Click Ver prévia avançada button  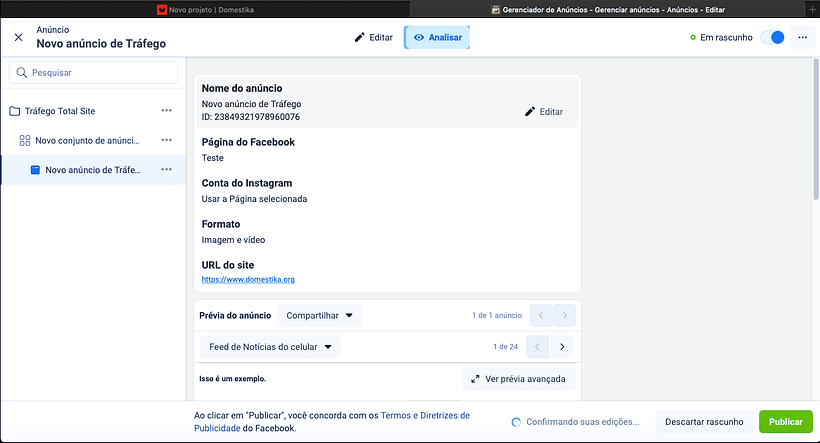tap(519, 379)
